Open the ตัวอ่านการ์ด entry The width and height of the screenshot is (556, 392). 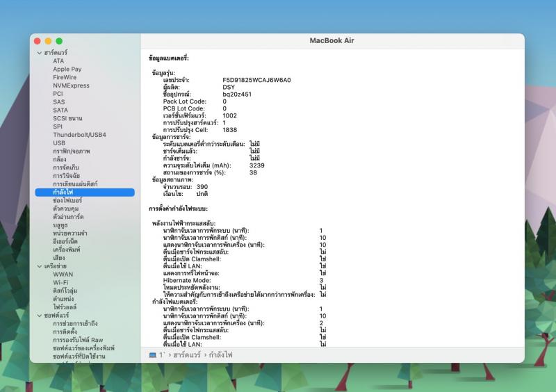click(x=68, y=217)
